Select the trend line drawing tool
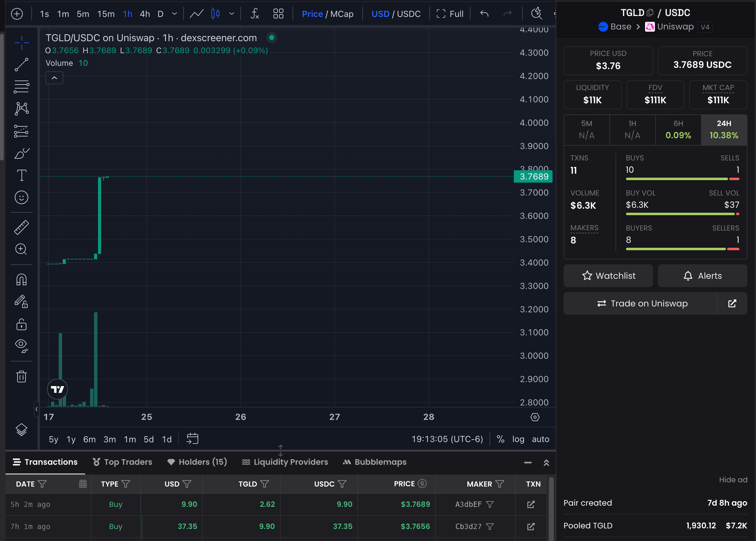 21,65
